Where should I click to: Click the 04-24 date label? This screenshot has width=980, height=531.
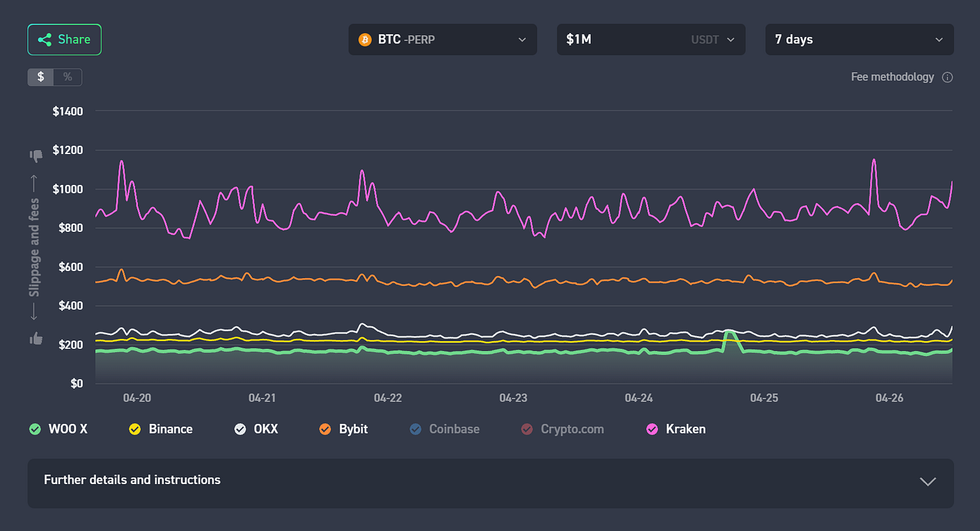click(638, 398)
